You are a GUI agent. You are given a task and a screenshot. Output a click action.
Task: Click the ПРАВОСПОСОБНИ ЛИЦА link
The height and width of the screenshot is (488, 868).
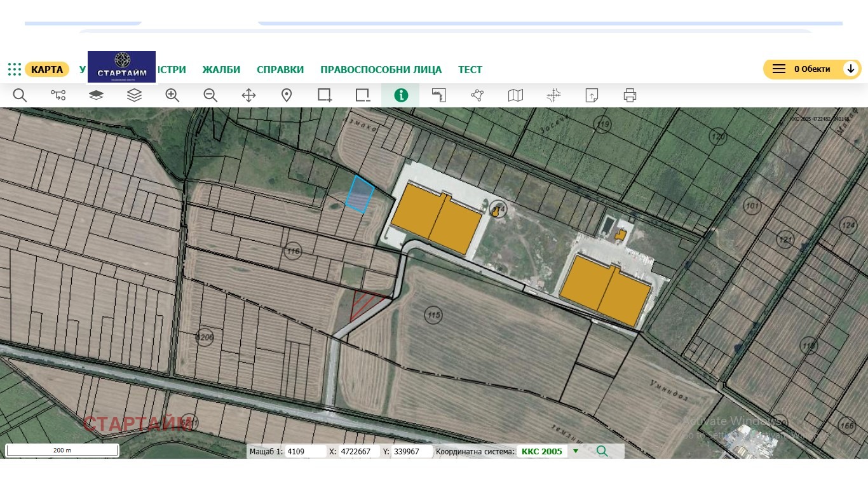pos(381,70)
